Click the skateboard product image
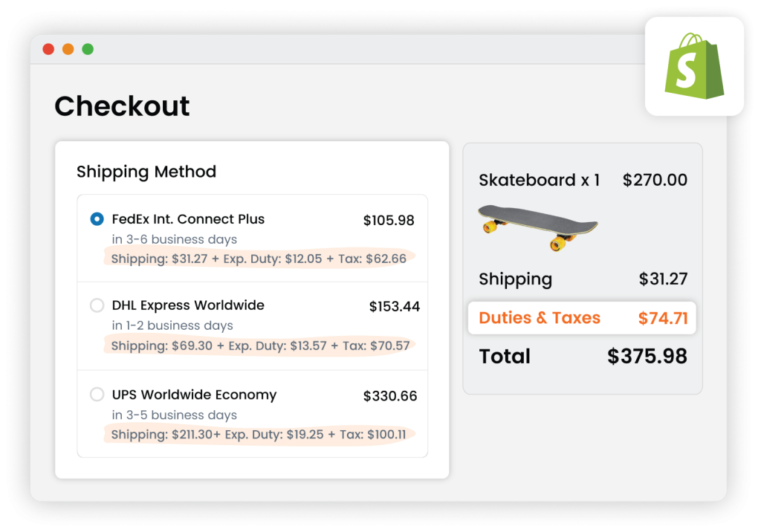Viewport: 761px width, 532px height. coord(537,226)
